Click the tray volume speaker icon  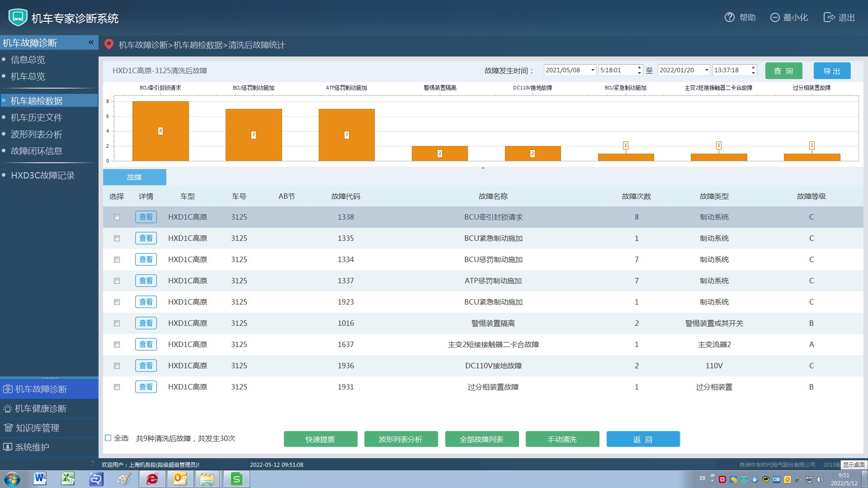pos(820,479)
